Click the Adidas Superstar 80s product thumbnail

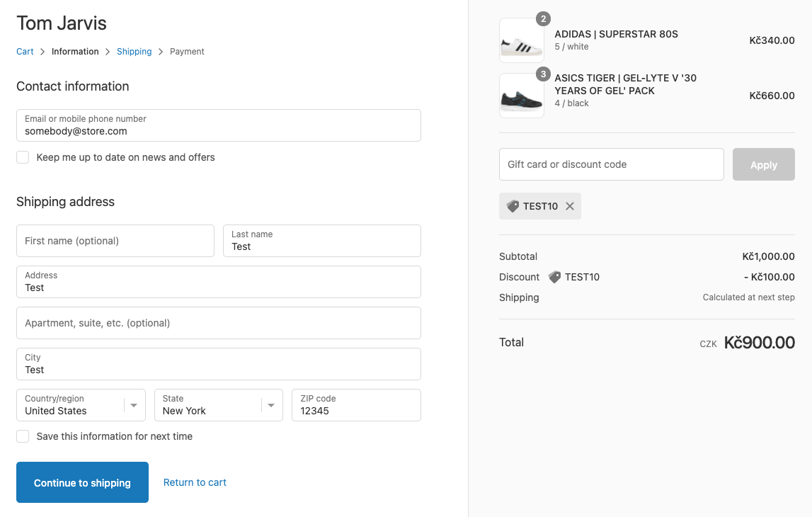(x=522, y=41)
